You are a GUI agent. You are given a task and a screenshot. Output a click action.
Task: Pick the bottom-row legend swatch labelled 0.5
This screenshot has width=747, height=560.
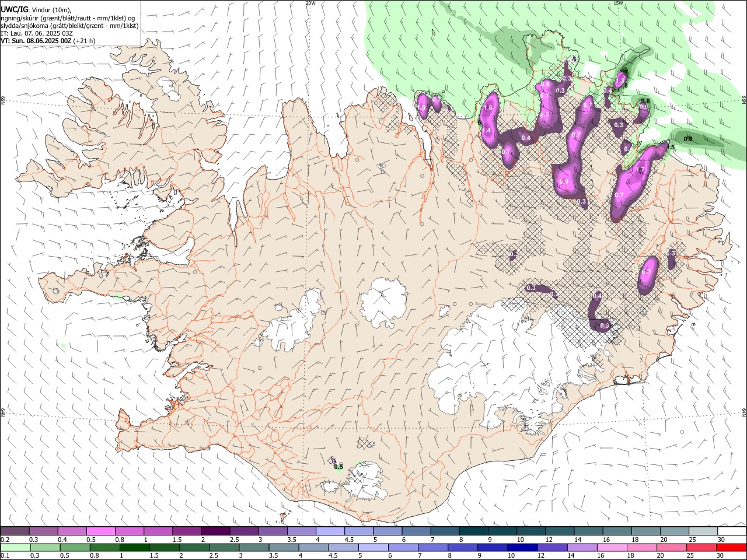pos(75,547)
